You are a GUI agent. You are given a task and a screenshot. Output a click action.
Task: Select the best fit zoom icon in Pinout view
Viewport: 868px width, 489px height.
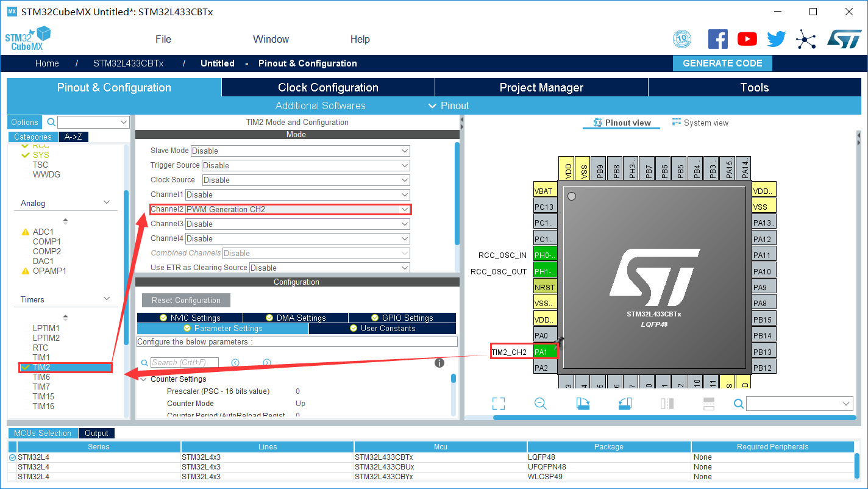click(x=498, y=403)
